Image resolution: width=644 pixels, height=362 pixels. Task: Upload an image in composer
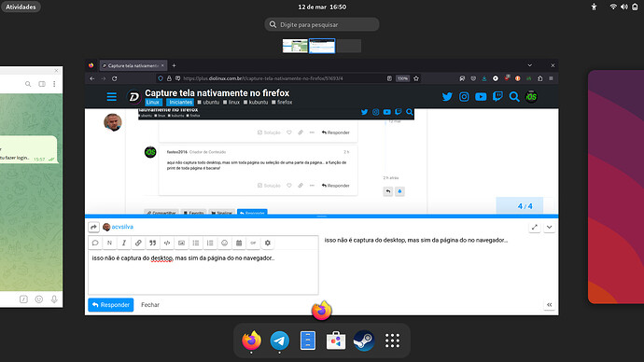181,243
